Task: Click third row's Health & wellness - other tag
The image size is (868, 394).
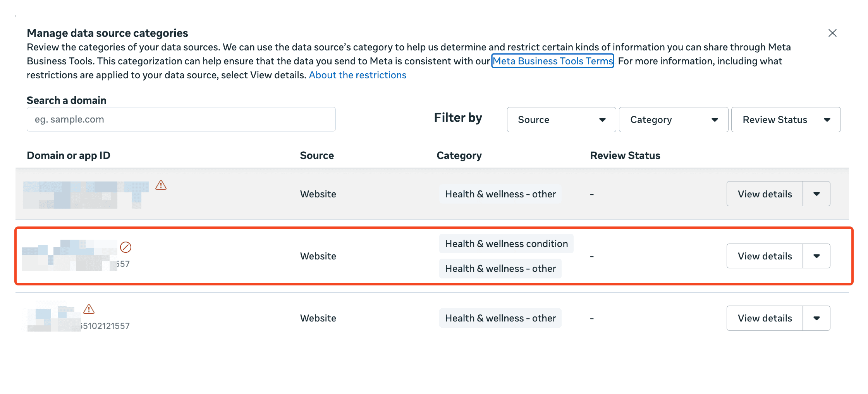Action: click(500, 318)
